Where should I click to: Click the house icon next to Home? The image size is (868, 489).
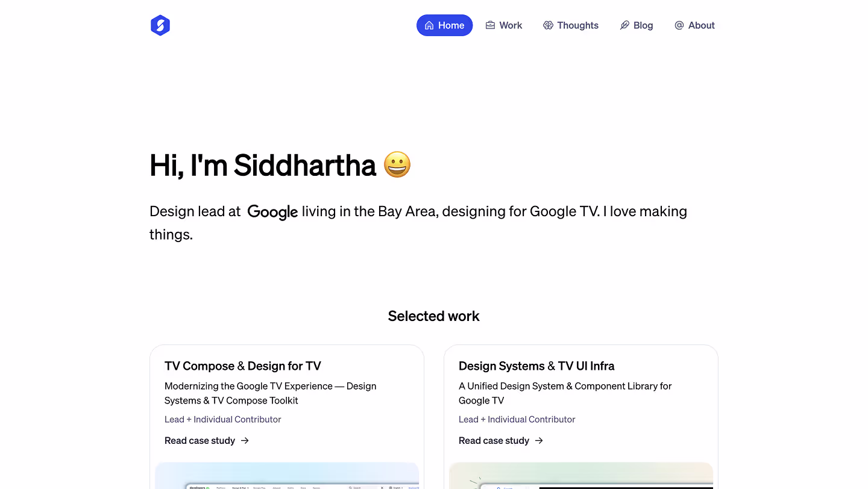pyautogui.click(x=429, y=25)
